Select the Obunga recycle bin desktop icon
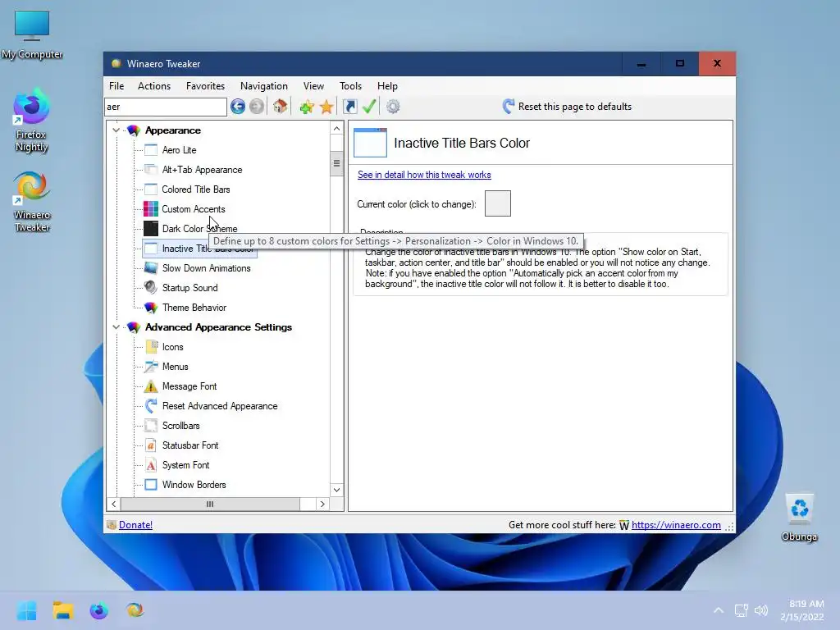The image size is (840, 630). click(x=799, y=518)
